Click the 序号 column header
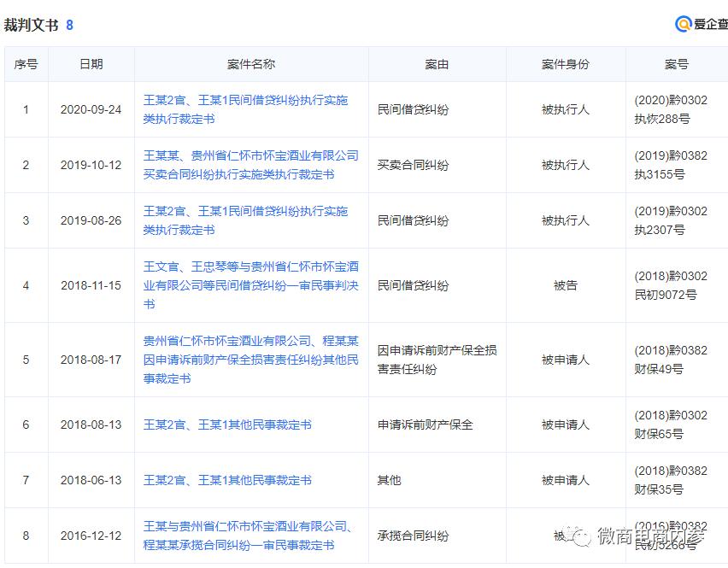This screenshot has width=728, height=568. pos(26,64)
